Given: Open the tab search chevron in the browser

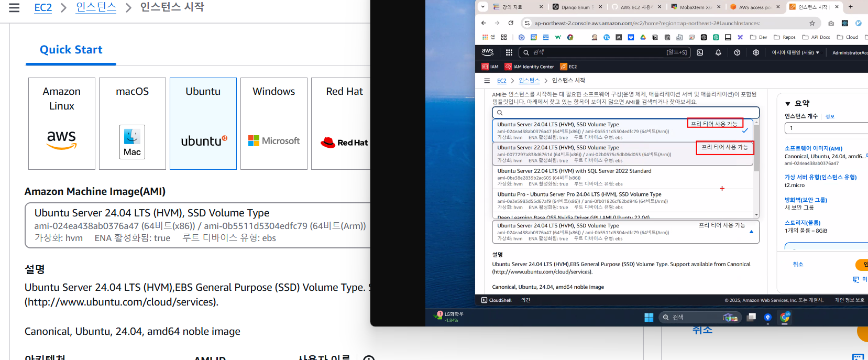Looking at the screenshot, I should [x=483, y=7].
